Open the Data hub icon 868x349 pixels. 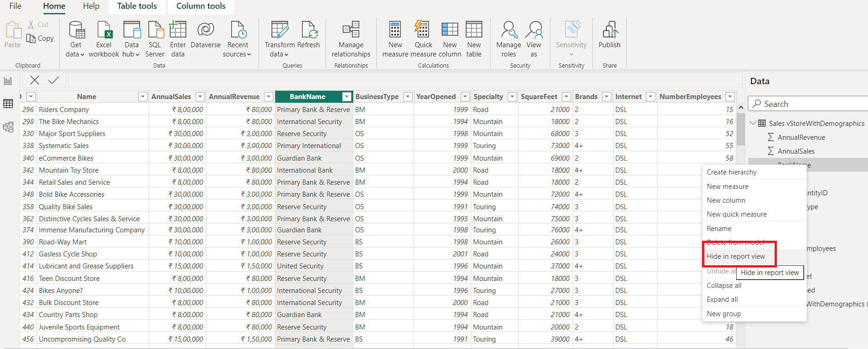click(132, 30)
